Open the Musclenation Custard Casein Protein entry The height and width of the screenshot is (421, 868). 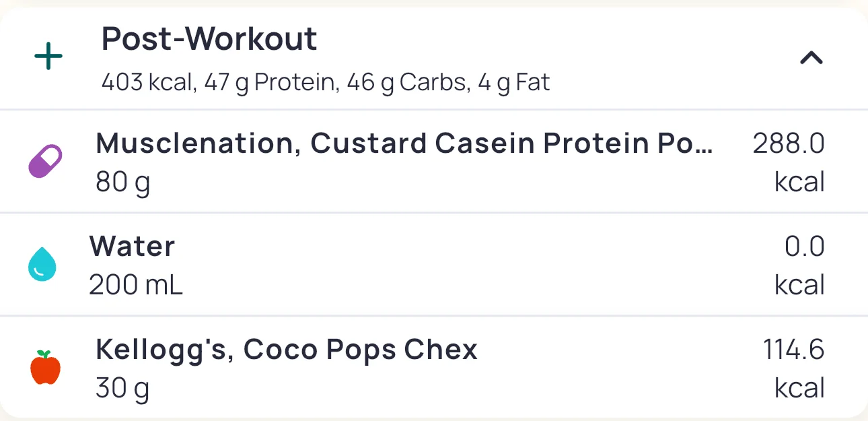click(x=404, y=143)
